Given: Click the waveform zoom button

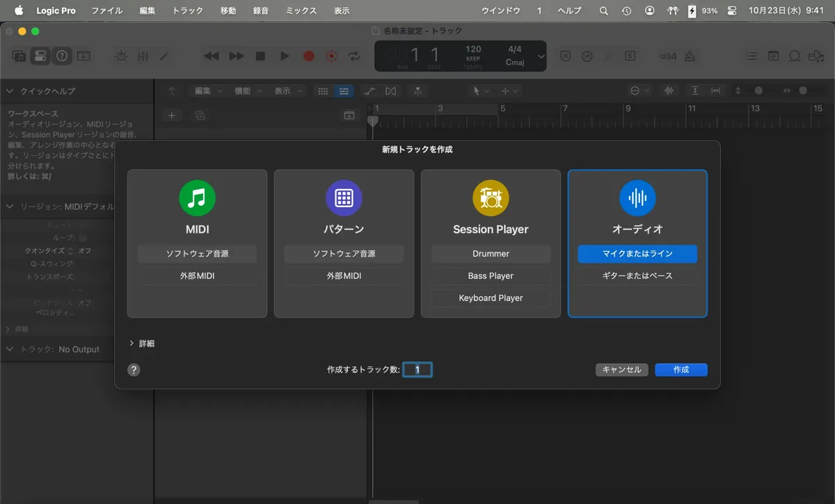Looking at the screenshot, I should tap(669, 91).
